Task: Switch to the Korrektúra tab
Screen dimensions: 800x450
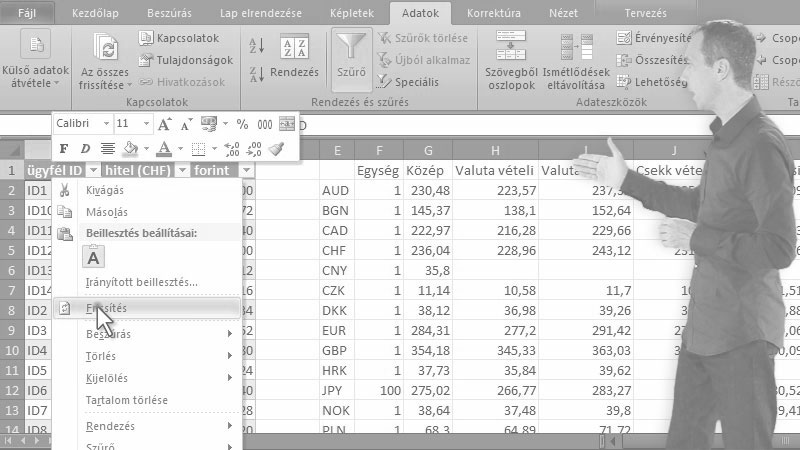Action: click(493, 13)
